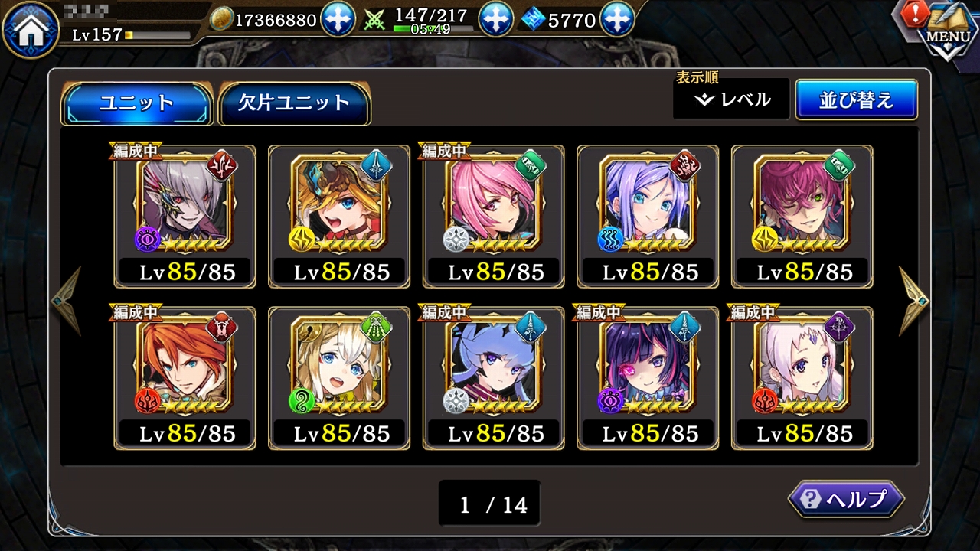
Task: Open the レベル display order dropdown
Action: pos(731,99)
